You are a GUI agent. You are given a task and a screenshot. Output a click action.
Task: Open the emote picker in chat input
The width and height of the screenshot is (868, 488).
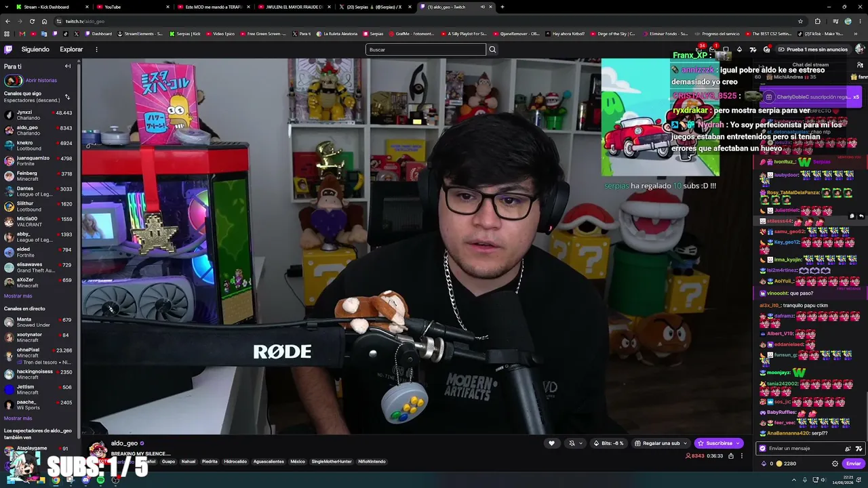848,449
